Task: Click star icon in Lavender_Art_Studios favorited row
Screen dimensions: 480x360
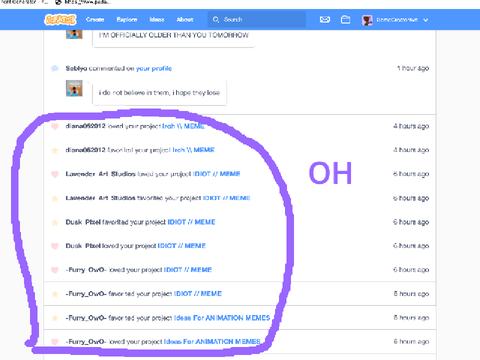Action: coord(55,198)
